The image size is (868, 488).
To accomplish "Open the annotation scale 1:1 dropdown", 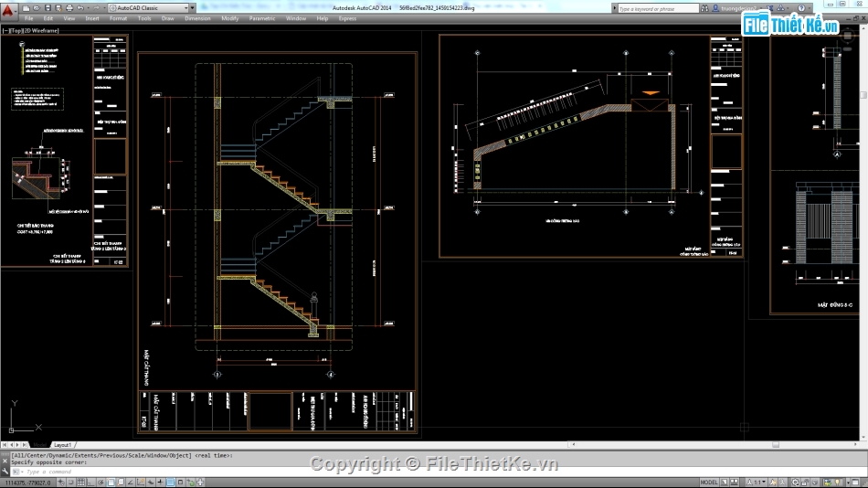I will click(757, 483).
